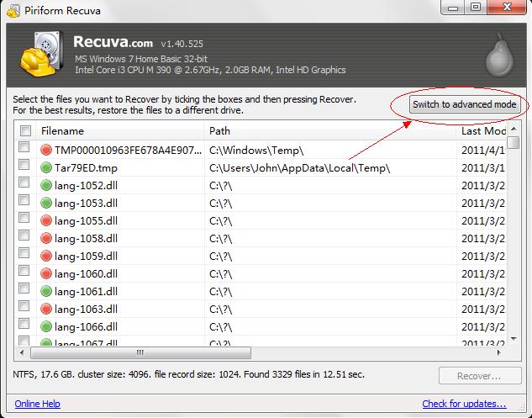Click the Piriform pear logo
The width and height of the screenshot is (532, 418).
(498, 55)
